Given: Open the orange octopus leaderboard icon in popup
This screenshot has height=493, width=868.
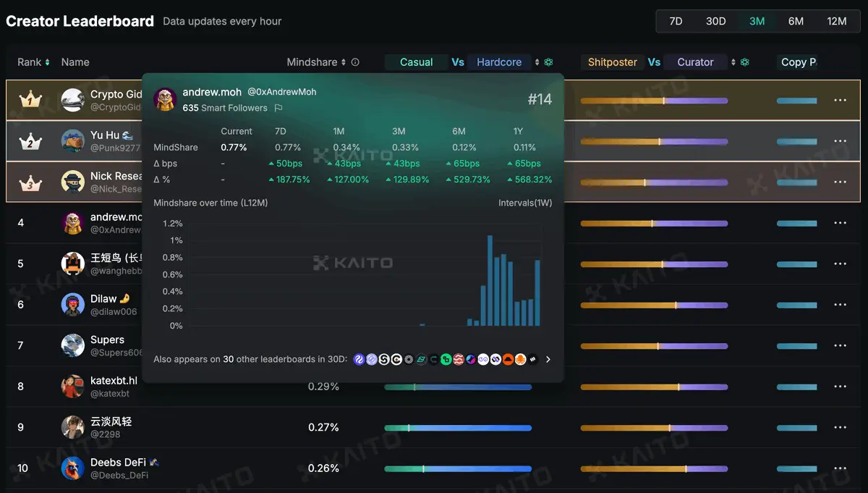Looking at the screenshot, I should pos(520,359).
